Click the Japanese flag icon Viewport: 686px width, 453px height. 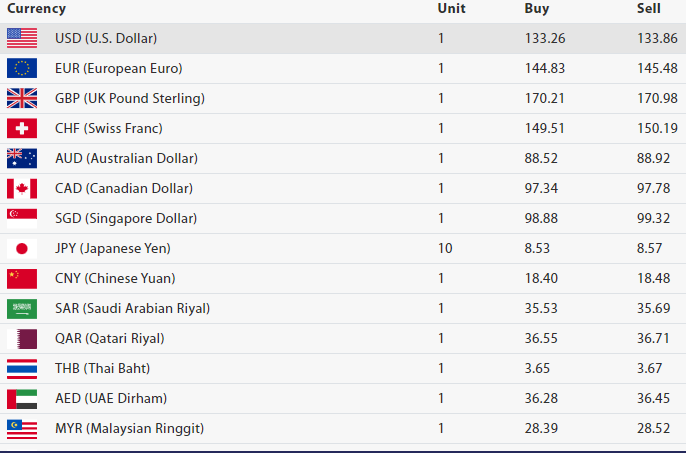pos(22,248)
